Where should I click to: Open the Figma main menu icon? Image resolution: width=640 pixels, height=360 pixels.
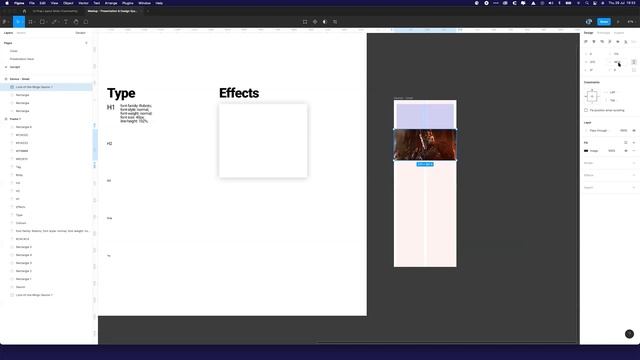point(5,22)
